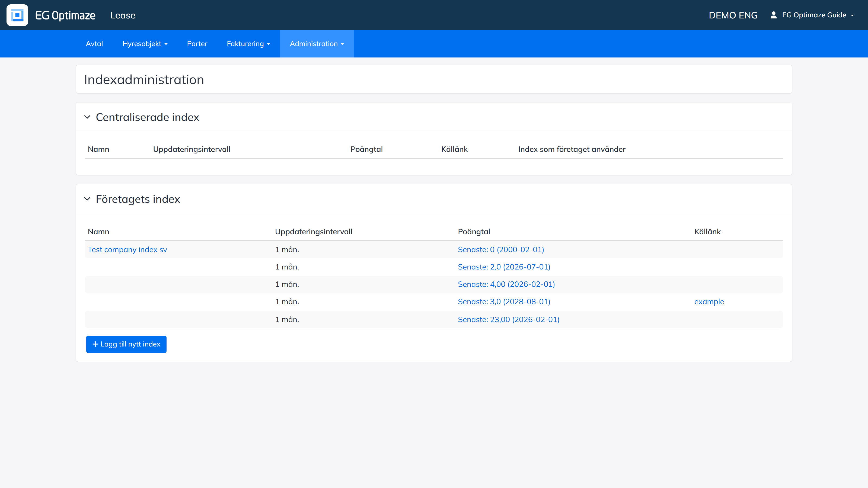Click Källänk header in Företagets index table

(x=708, y=232)
